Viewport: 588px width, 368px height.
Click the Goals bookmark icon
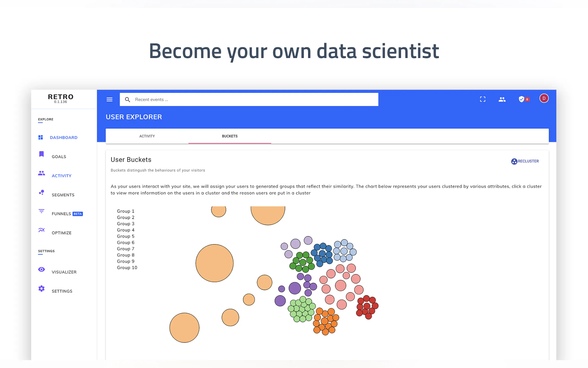click(42, 154)
